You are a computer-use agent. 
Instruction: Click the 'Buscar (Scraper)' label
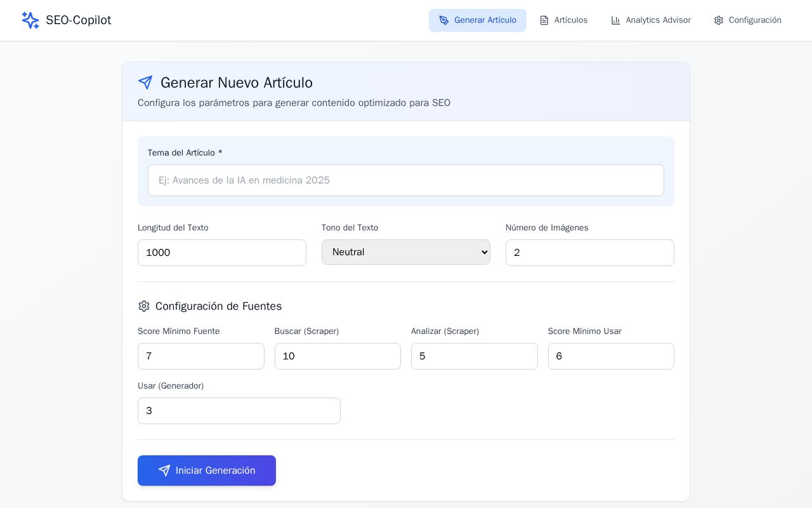(x=307, y=331)
